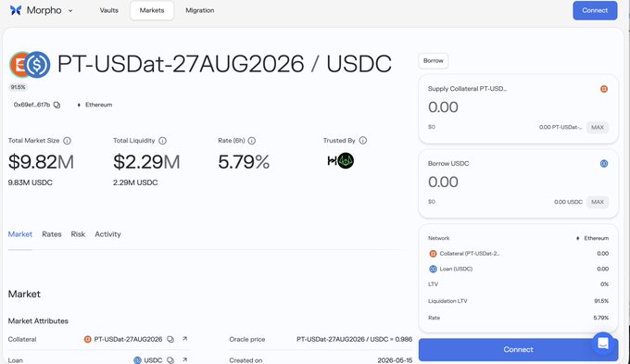Viewport: 630px width, 364px height.
Task: Open the Risk sub-tab
Action: click(x=78, y=234)
